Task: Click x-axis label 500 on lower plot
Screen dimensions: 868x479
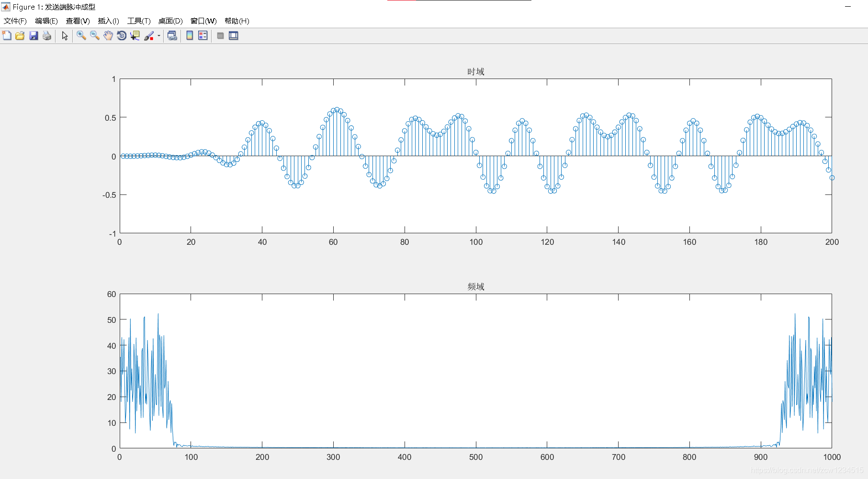Action: coord(476,457)
